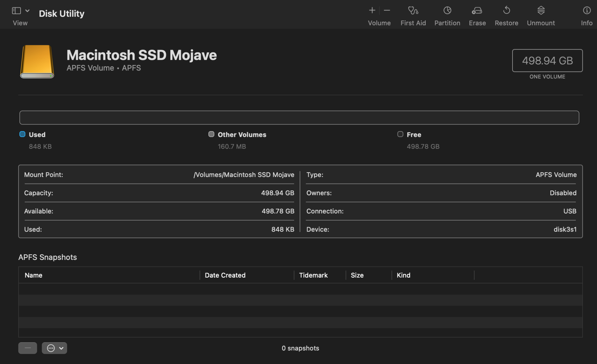
Task: Click the APFS Snapshots heading
Action: tap(48, 257)
